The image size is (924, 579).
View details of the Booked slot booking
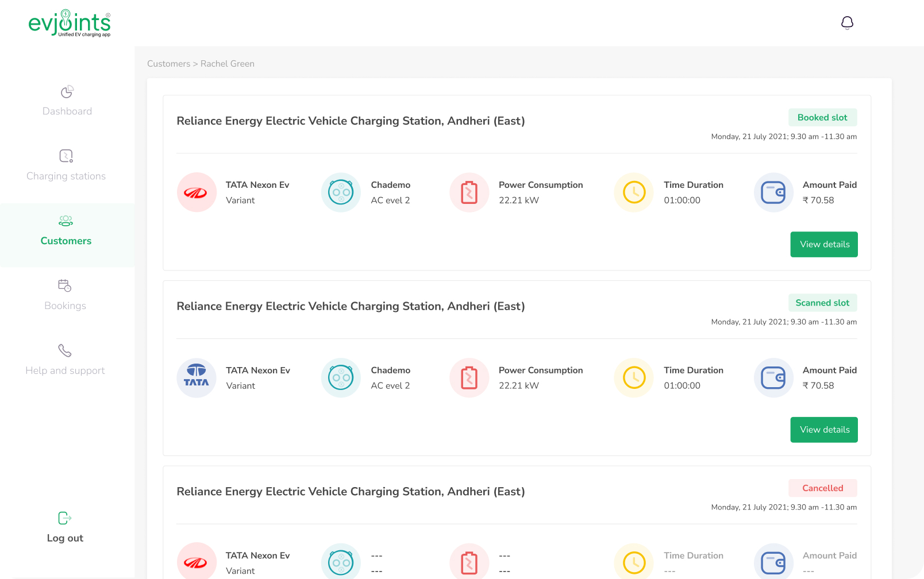click(x=823, y=244)
